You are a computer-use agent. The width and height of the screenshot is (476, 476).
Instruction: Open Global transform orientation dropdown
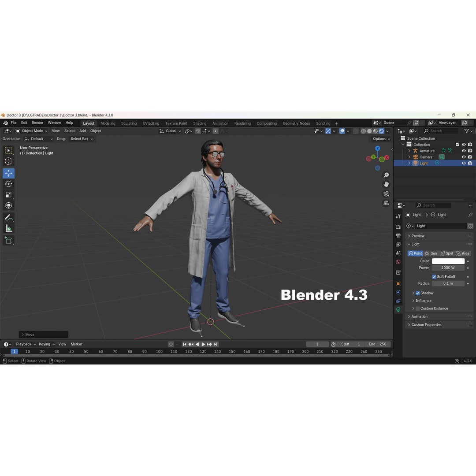170,131
